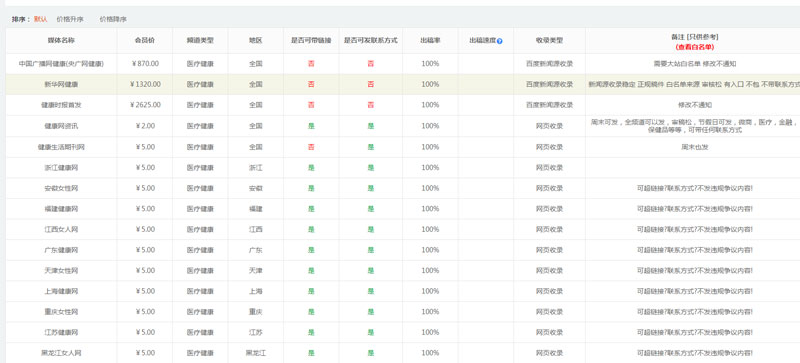Select the 健康时报首发 remark 修改不通知
This screenshot has height=363, width=800.
pyautogui.click(x=694, y=105)
